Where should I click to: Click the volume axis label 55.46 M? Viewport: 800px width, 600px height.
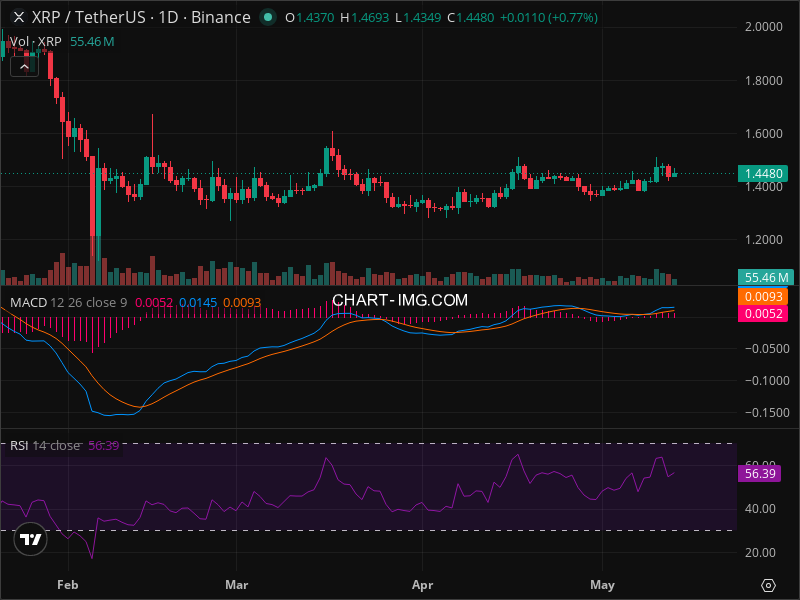click(766, 278)
